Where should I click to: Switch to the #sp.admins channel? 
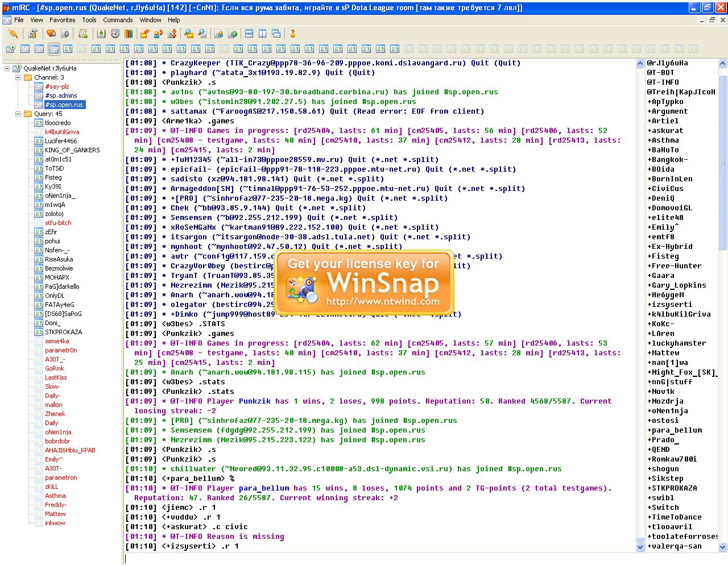click(61, 95)
